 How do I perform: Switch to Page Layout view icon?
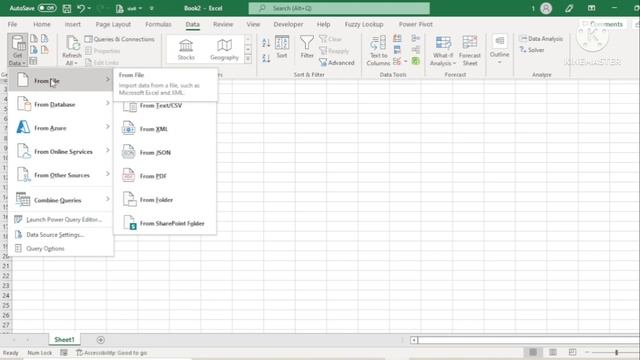click(553, 352)
